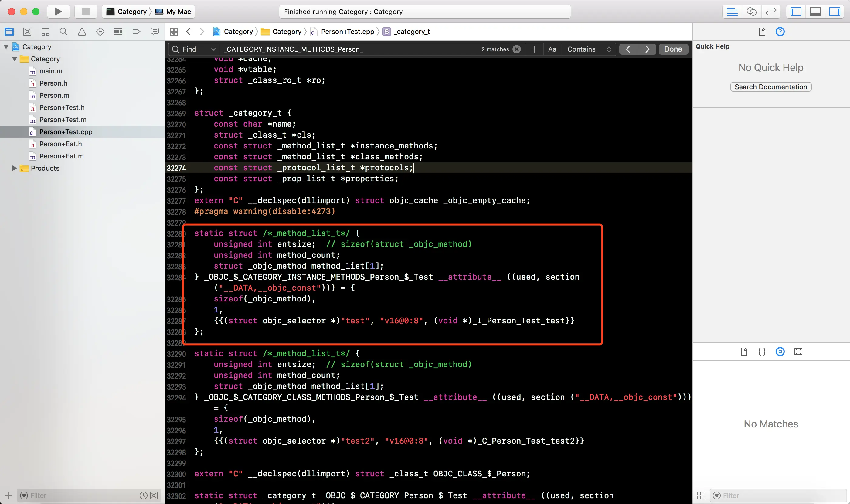Toggle the debug area panel

(x=815, y=12)
